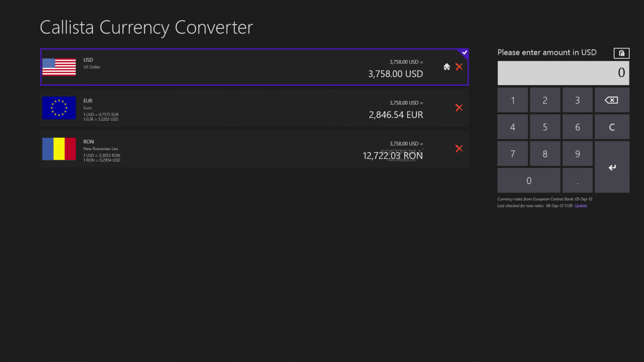Click the US flag thumbnail
Viewport: 644px width, 362px height.
click(x=59, y=67)
